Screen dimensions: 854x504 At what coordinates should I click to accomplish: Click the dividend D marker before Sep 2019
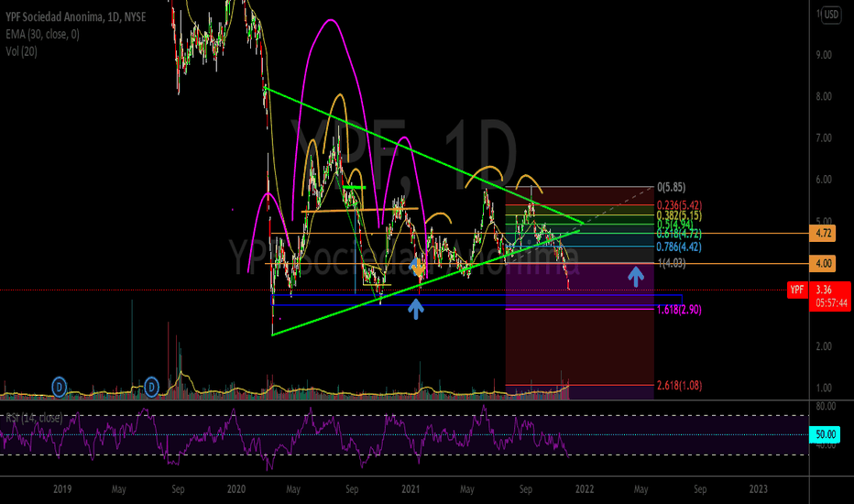point(151,387)
